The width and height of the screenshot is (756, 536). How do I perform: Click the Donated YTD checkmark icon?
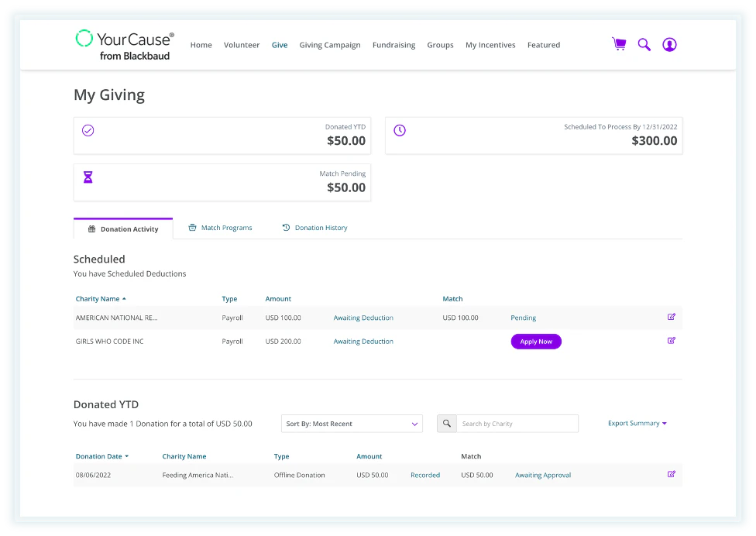pos(88,130)
